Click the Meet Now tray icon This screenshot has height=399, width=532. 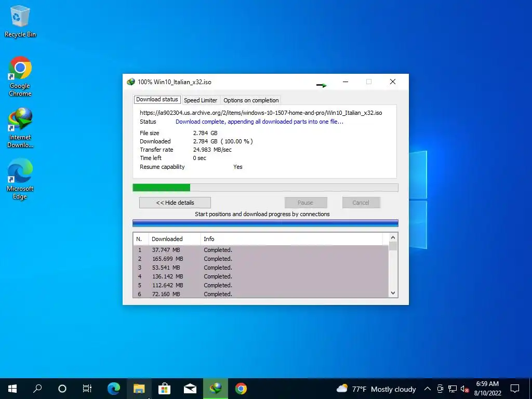coord(440,389)
